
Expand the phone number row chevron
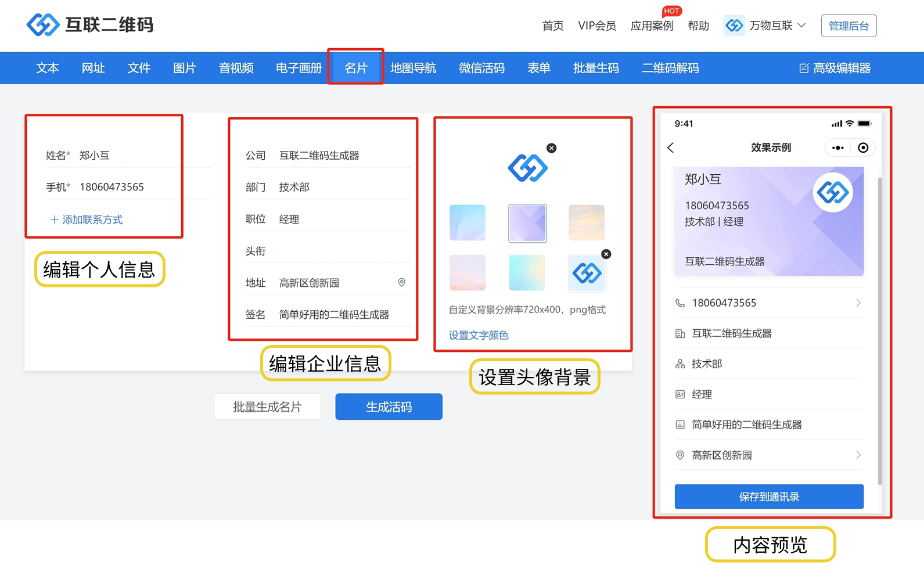(858, 303)
